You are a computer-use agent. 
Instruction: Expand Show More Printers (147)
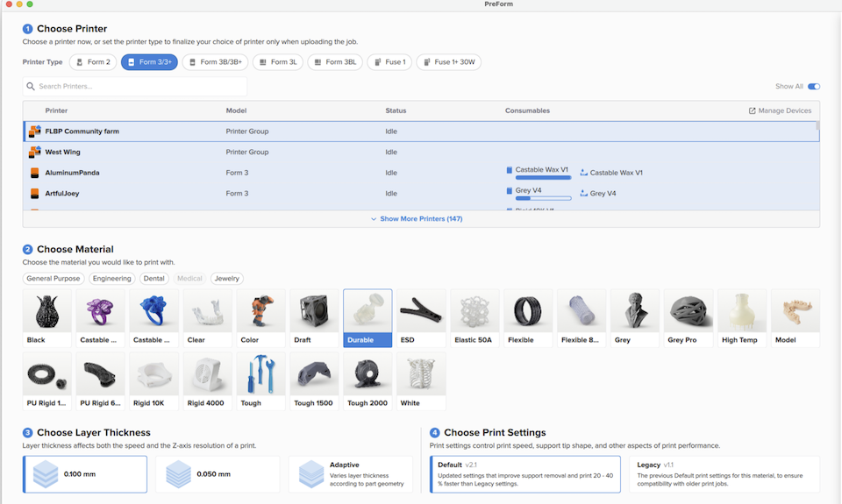pyautogui.click(x=416, y=218)
